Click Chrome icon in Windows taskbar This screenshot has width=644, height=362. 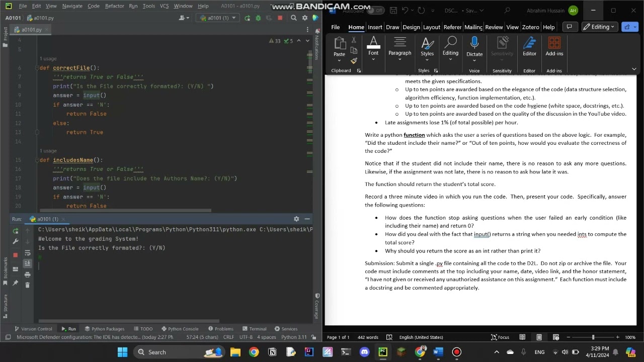coord(254,352)
